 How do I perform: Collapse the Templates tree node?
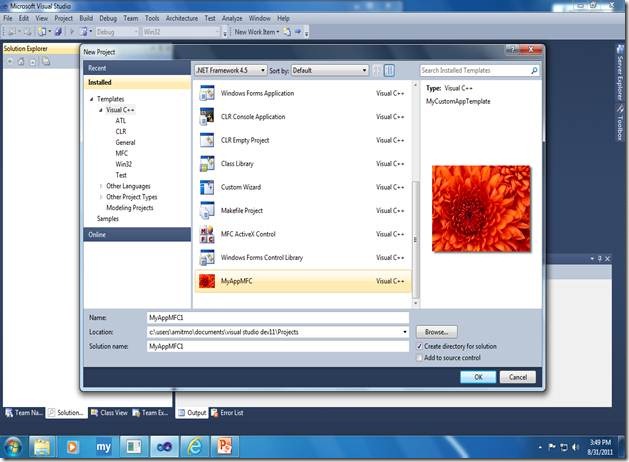[x=91, y=99]
